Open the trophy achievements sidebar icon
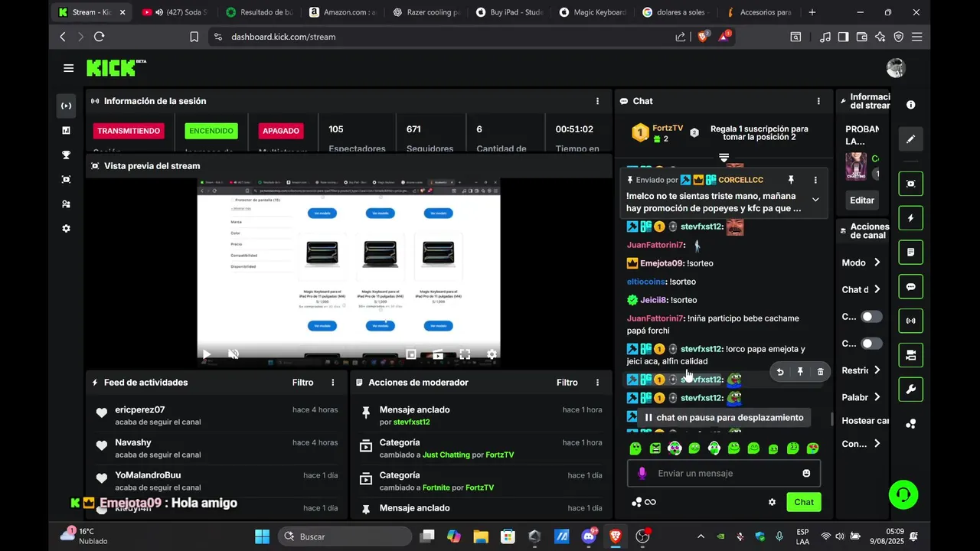The width and height of the screenshot is (980, 551). tap(66, 155)
